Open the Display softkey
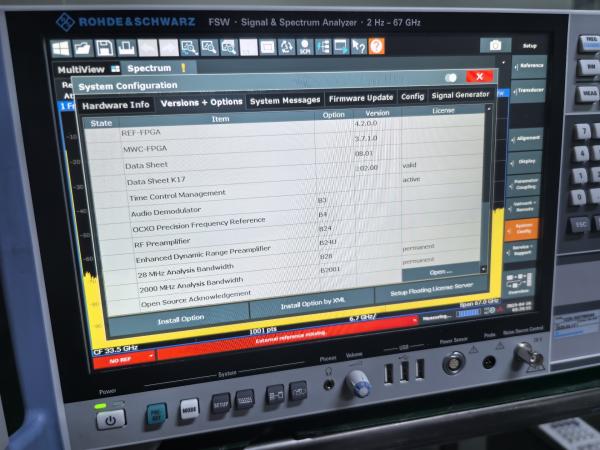600x450 pixels. [524, 162]
